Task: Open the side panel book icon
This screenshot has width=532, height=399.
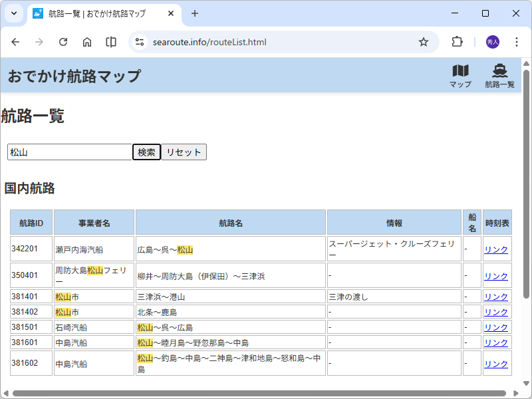Action: click(x=110, y=42)
